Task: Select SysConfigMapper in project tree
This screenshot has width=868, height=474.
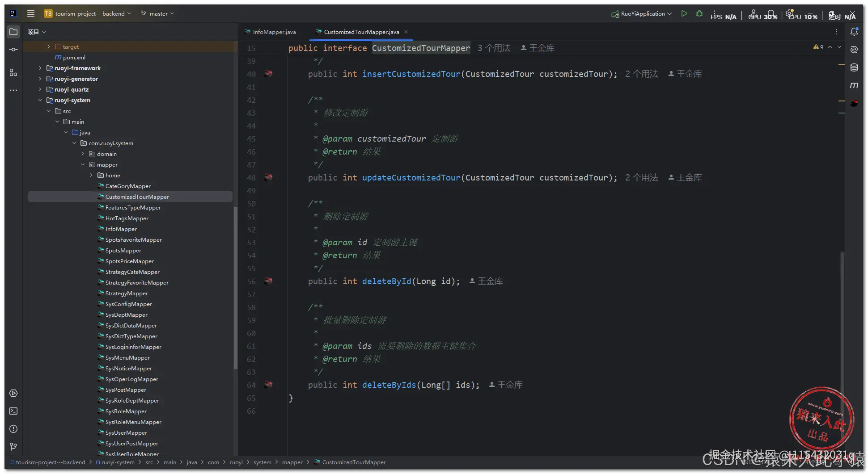Action: (129, 304)
